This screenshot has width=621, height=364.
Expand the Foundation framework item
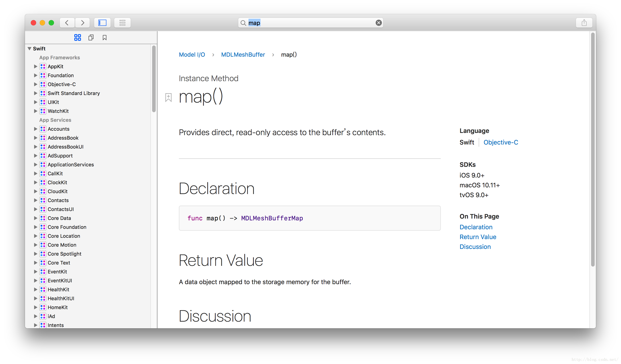pyautogui.click(x=35, y=75)
